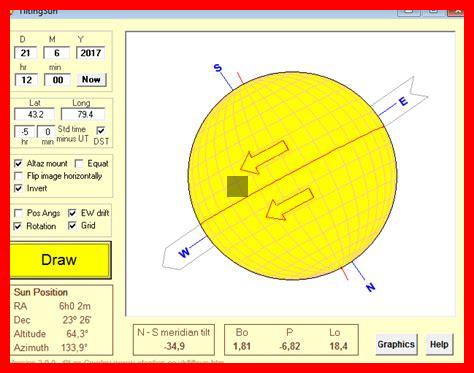
Task: Click the lower rotation arrow on the sun
Action: [290, 204]
